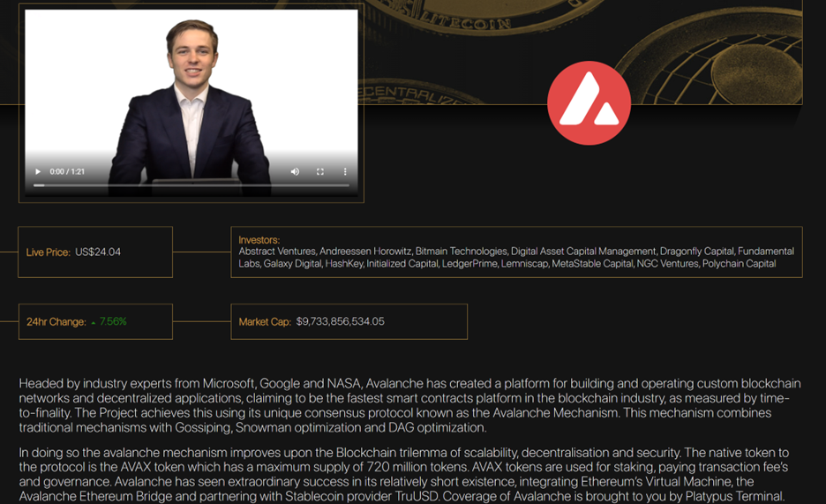Click the presenter in the video frame

[x=192, y=106]
